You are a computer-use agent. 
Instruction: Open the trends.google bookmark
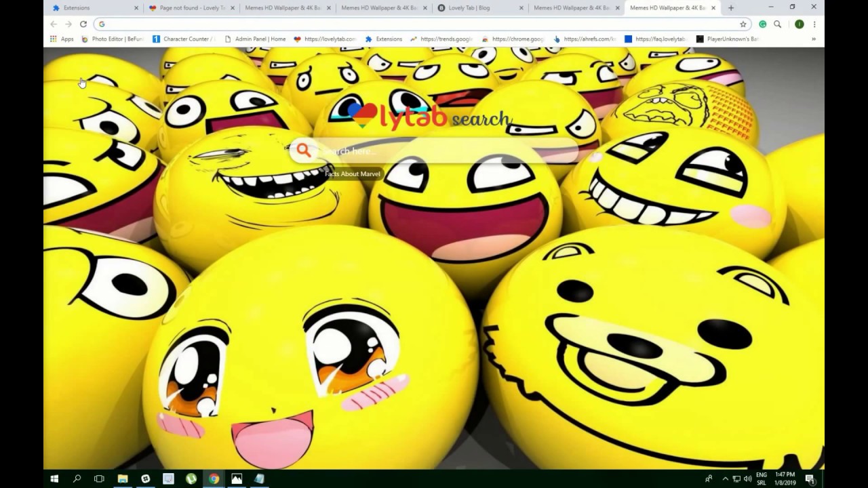coord(441,39)
